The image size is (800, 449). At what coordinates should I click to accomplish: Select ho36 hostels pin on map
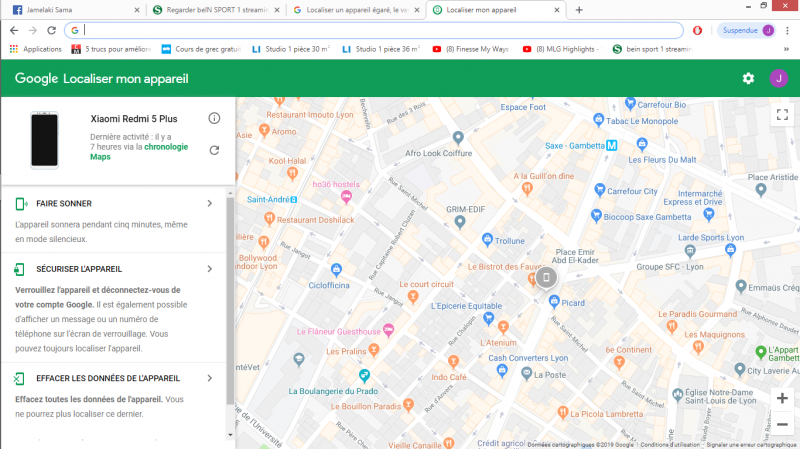click(346, 197)
